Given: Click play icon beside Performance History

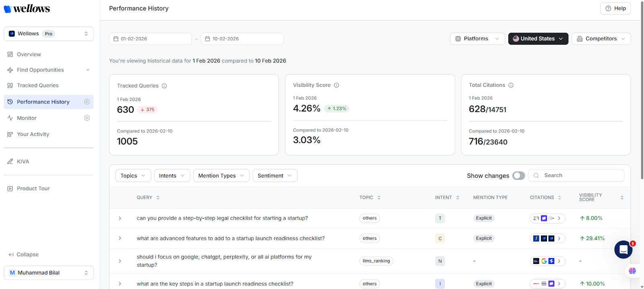Looking at the screenshot, I should 87,102.
